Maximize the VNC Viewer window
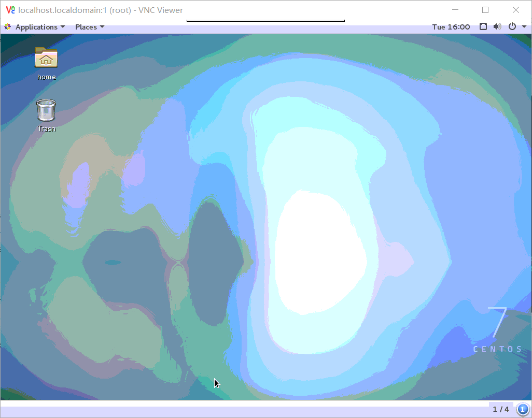This screenshot has height=418, width=532. (x=485, y=10)
